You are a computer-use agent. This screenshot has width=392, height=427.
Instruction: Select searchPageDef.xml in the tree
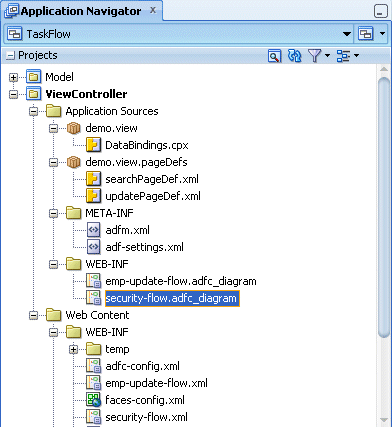[152, 179]
